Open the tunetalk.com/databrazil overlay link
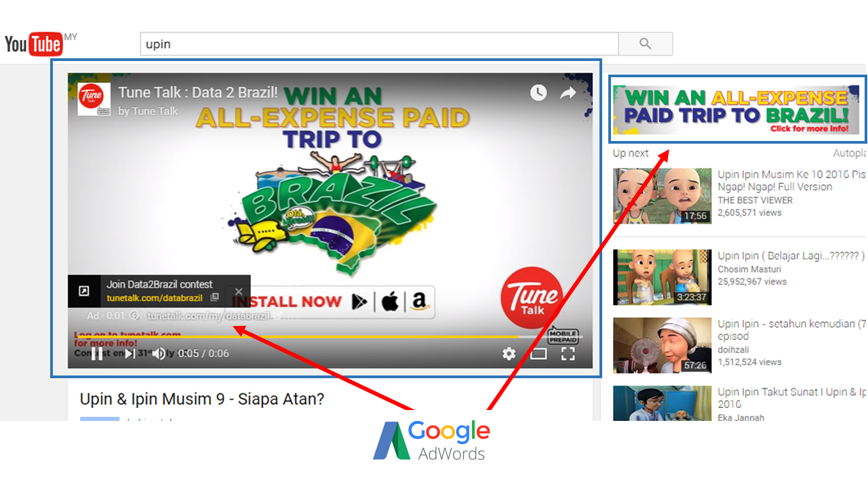 tap(155, 298)
